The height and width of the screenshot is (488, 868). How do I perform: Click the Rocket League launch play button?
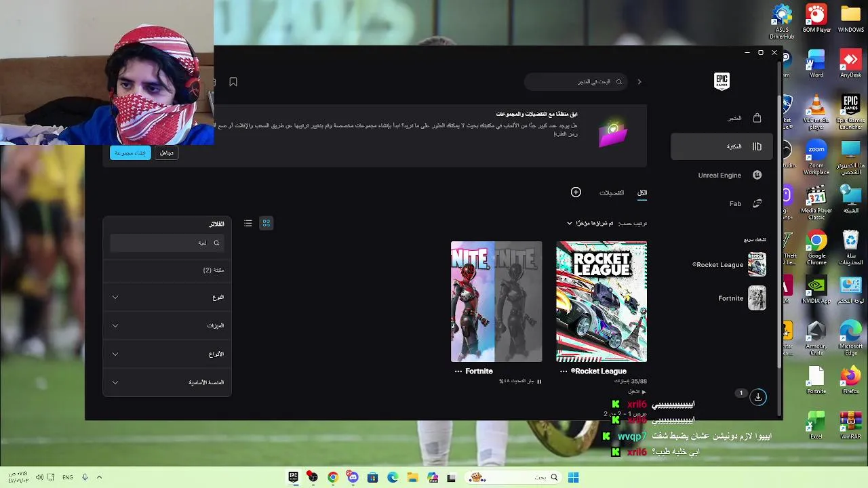638,392
